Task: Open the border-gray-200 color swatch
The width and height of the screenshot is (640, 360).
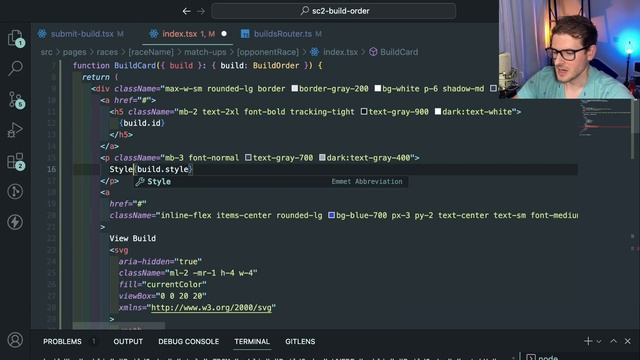Action: [295, 89]
